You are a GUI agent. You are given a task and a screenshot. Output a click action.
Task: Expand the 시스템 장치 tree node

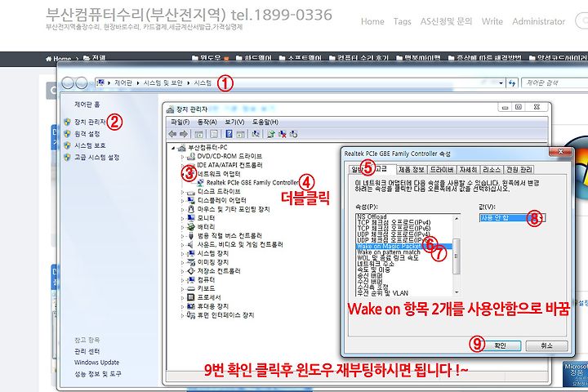pyautogui.click(x=183, y=253)
